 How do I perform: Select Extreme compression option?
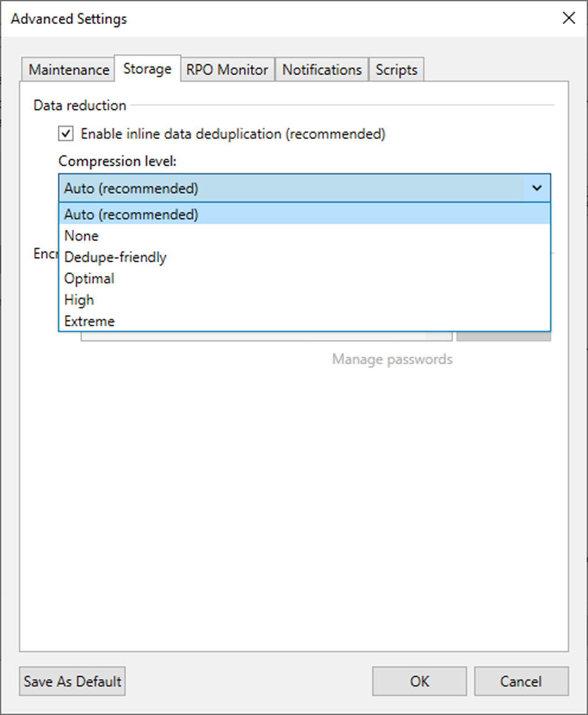[89, 321]
